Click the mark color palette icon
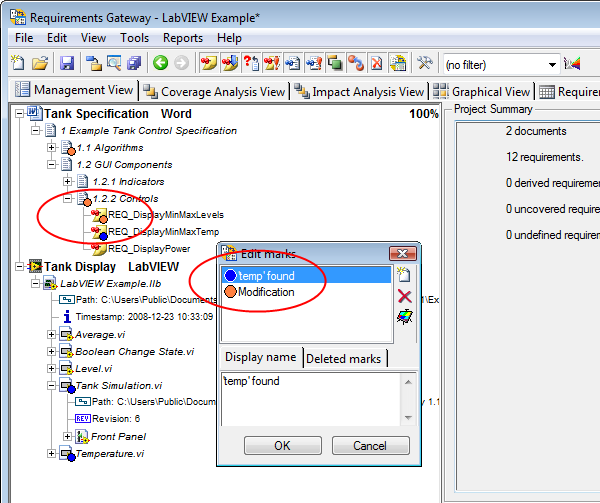Screen dimensions: 600x503 click(404, 318)
